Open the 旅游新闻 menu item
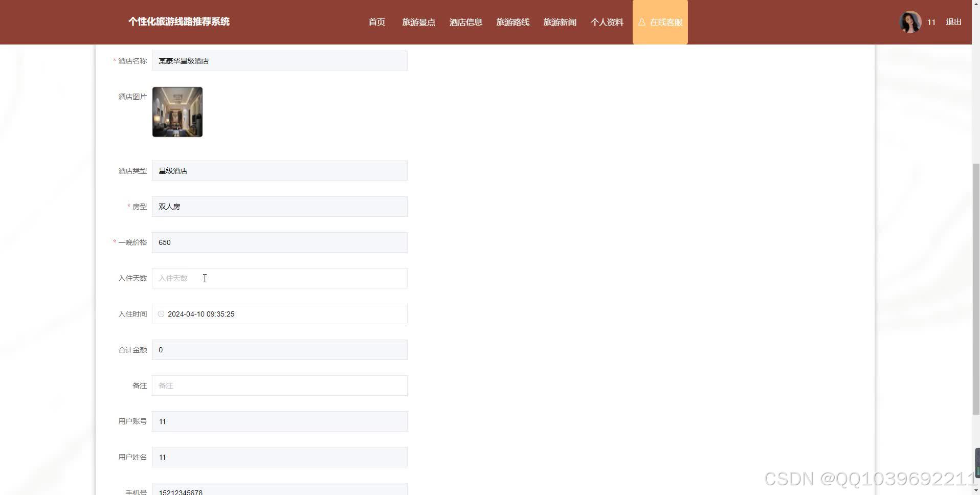The height and width of the screenshot is (495, 980). (560, 22)
